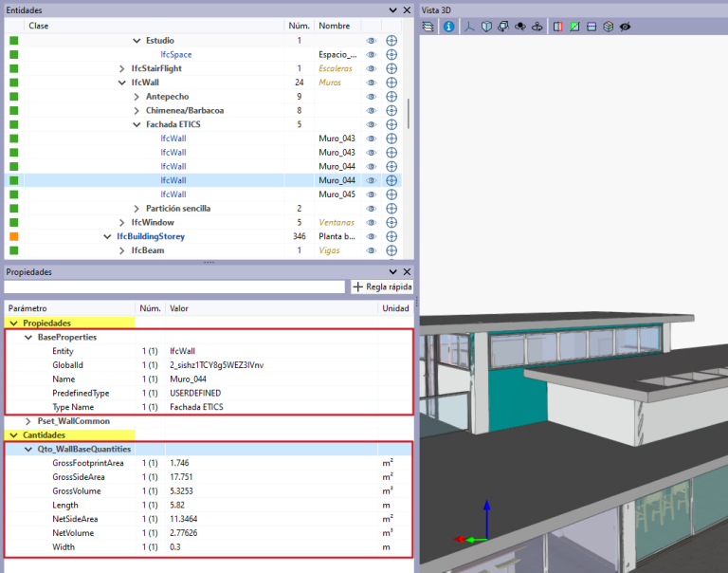Click the colored storey stack icon
728x573 pixels.
[609, 27]
